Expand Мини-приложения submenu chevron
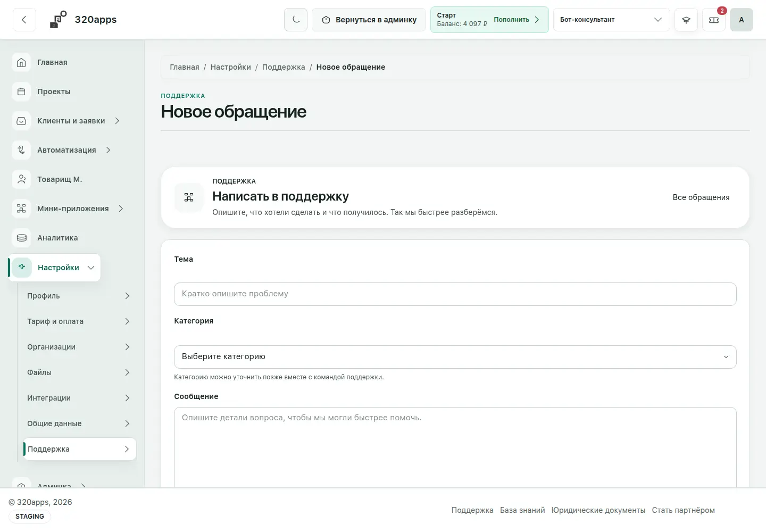Image resolution: width=766 pixels, height=532 pixels. 121,209
